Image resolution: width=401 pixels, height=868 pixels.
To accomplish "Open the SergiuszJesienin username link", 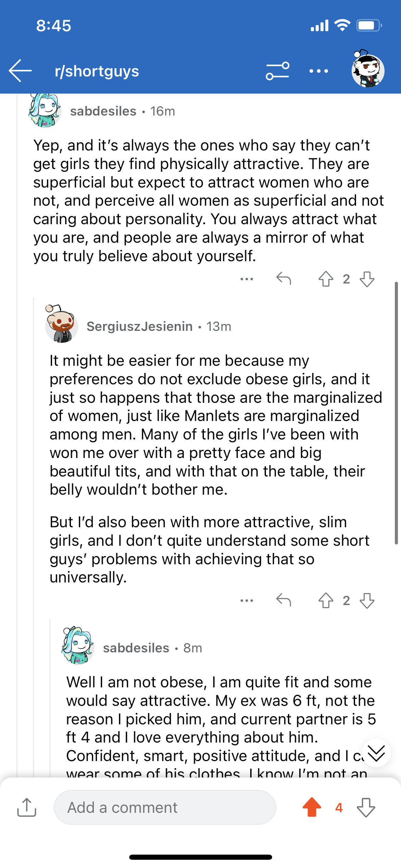I will click(x=139, y=326).
